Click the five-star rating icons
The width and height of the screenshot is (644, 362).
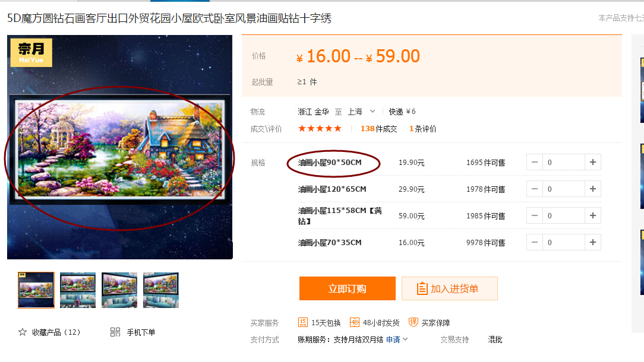pyautogui.click(x=320, y=128)
